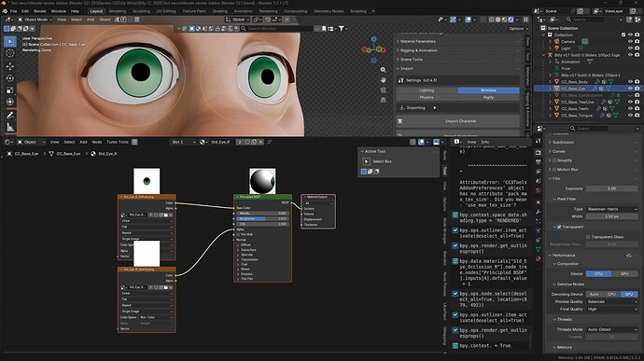Viewport: 644px width, 361px height.
Task: Click the filter funnel icon above viewport
Action: coord(342,29)
